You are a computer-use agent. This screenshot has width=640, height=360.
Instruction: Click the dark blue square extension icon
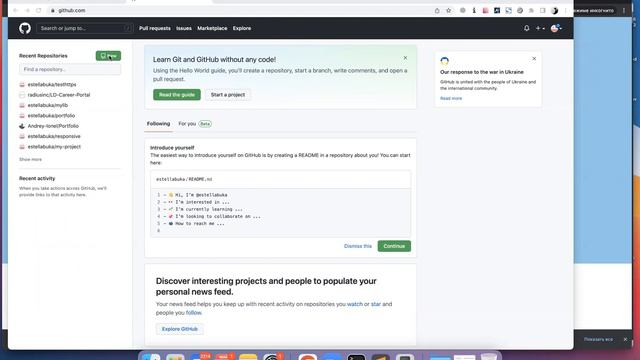(497, 11)
